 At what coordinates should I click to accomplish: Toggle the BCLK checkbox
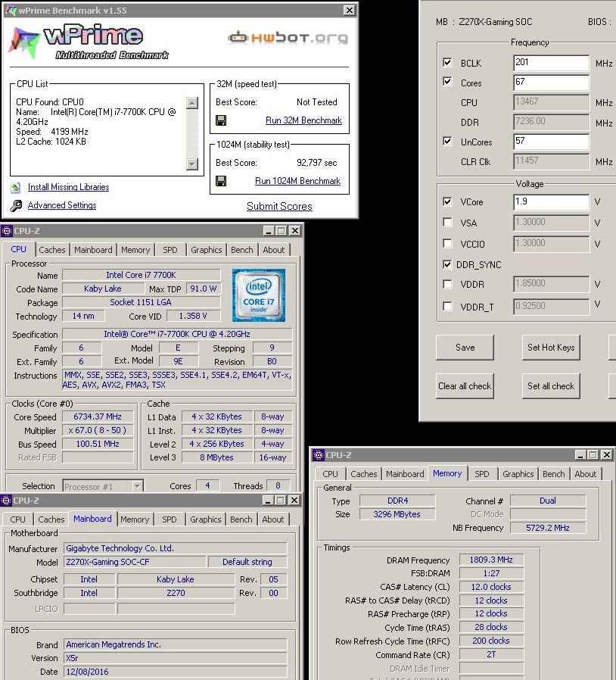click(x=448, y=62)
